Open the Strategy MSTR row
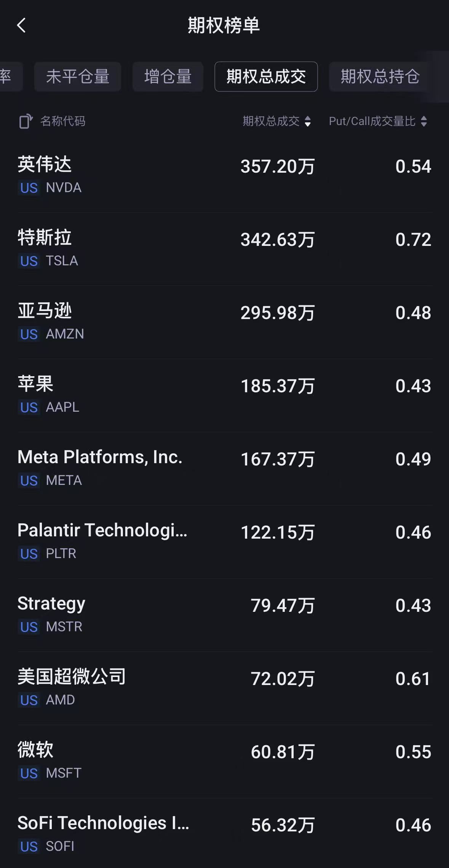This screenshot has height=868, width=449. [224, 614]
